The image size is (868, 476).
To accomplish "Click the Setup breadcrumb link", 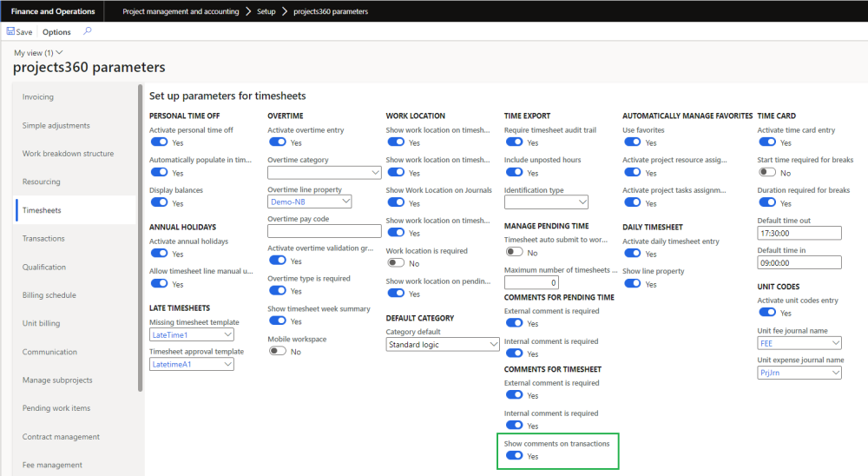I will pos(266,11).
